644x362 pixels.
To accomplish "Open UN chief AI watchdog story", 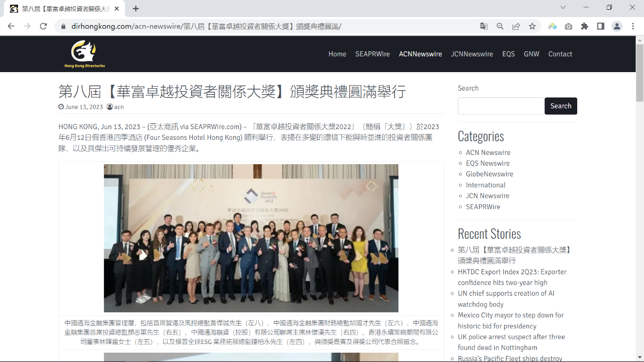I will point(506,299).
